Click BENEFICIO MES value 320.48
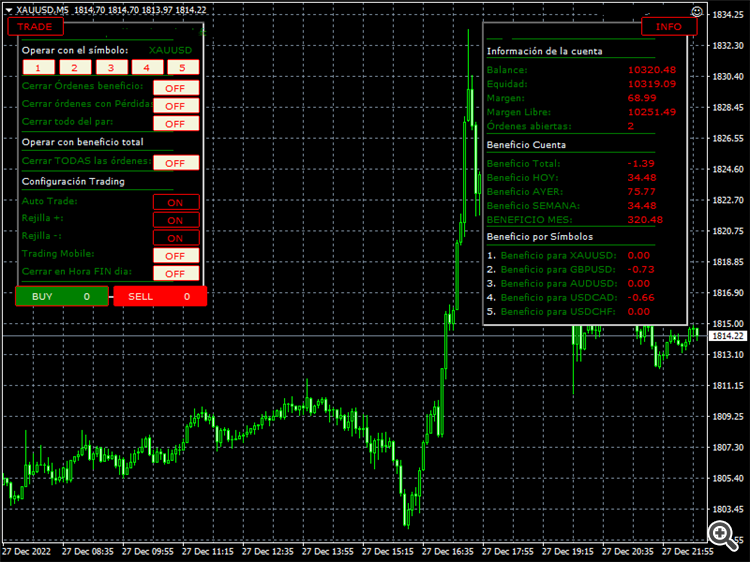Screen dimensions: 750x562 [645, 220]
